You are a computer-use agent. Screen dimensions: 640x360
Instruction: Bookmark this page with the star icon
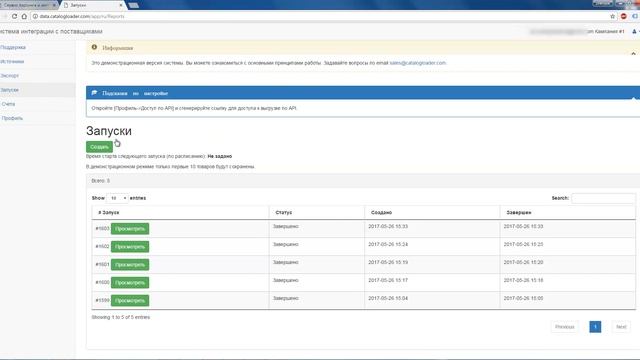click(613, 16)
